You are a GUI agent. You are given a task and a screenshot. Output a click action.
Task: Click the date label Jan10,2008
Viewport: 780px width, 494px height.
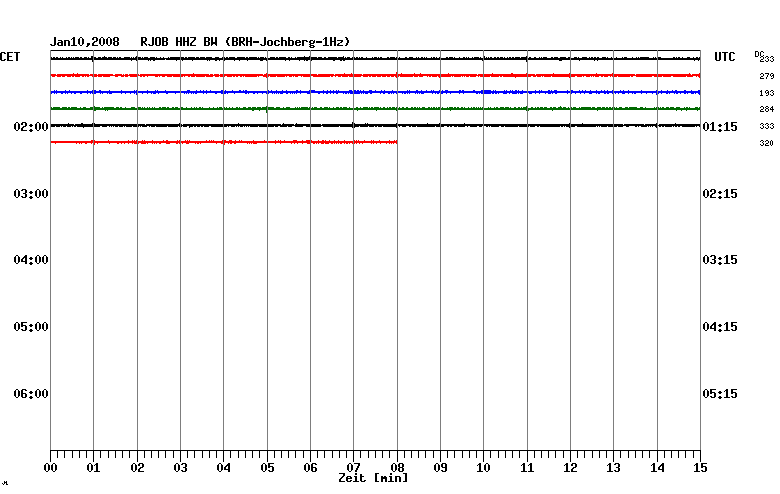[x=85, y=42]
